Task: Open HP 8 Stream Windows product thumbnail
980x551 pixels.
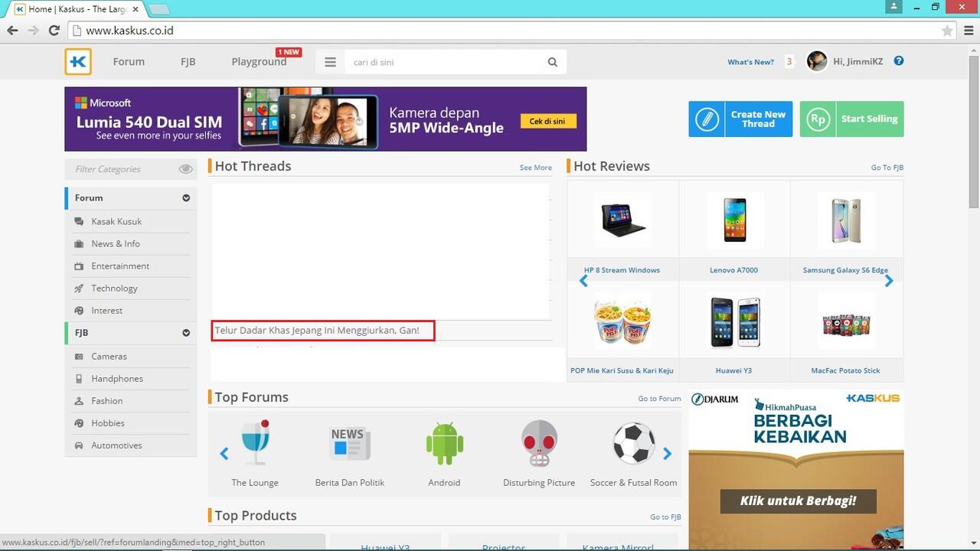Action: click(x=622, y=220)
